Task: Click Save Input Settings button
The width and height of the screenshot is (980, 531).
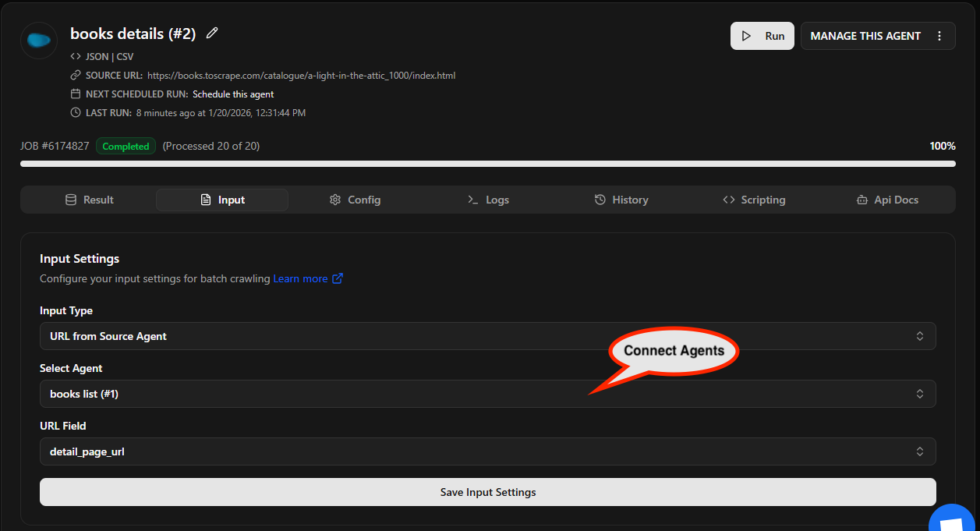Action: click(487, 492)
